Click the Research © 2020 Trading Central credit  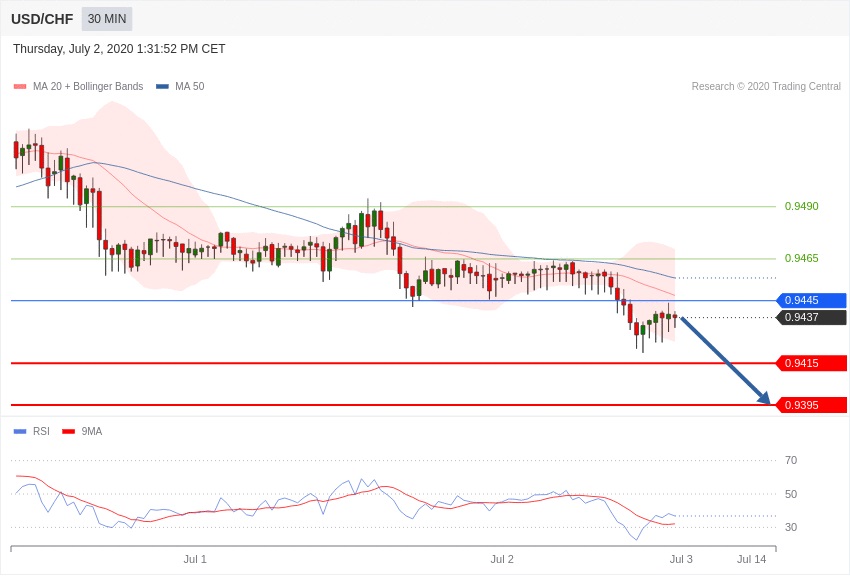(766, 86)
